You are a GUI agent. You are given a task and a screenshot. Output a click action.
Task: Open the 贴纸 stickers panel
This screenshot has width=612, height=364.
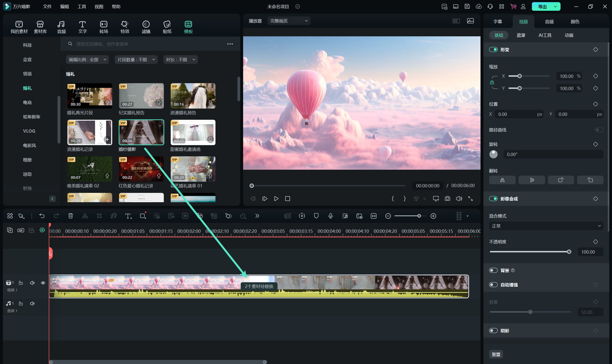coord(167,27)
